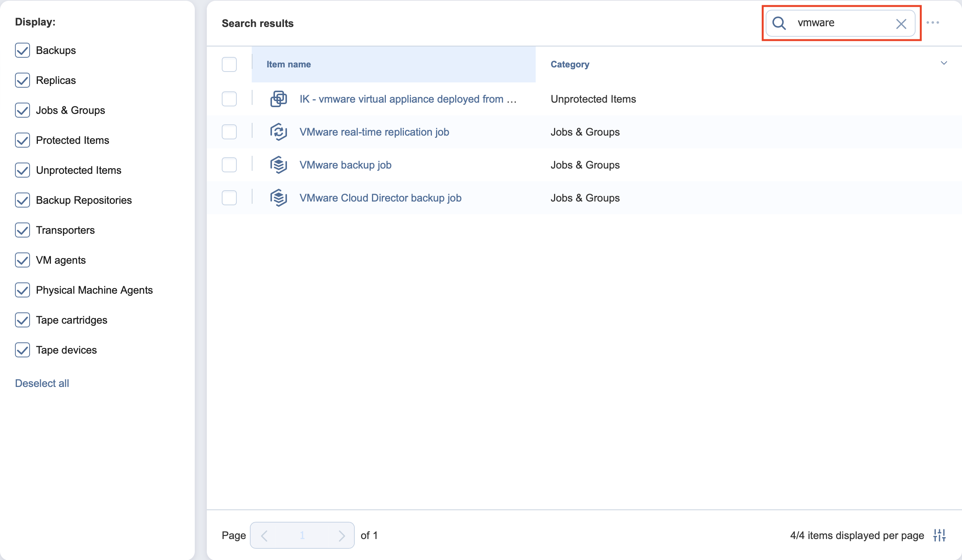Click the 4/4 items displayed per page text
The height and width of the screenshot is (560, 962).
[x=857, y=535]
